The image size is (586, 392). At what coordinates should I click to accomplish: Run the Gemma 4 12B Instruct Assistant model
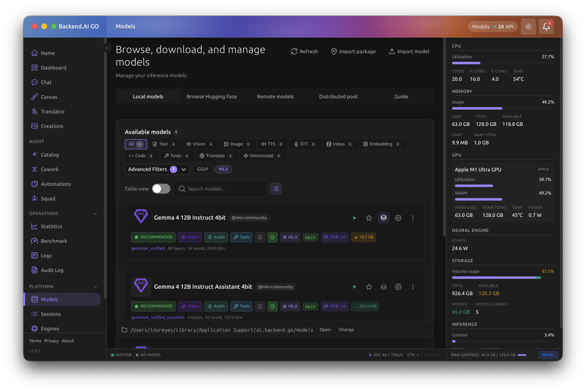(354, 287)
